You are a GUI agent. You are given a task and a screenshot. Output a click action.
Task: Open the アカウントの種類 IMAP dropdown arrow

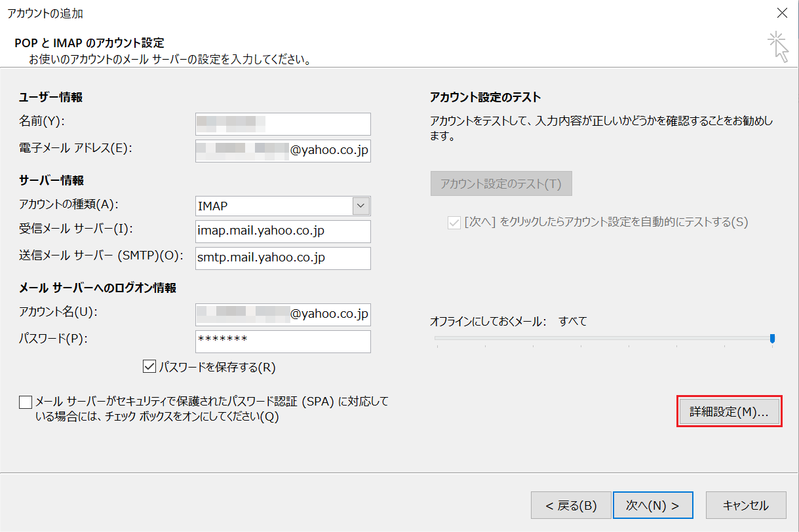click(361, 206)
